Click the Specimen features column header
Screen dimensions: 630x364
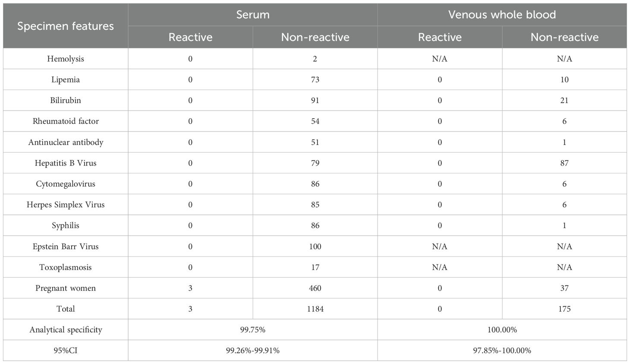(x=66, y=26)
